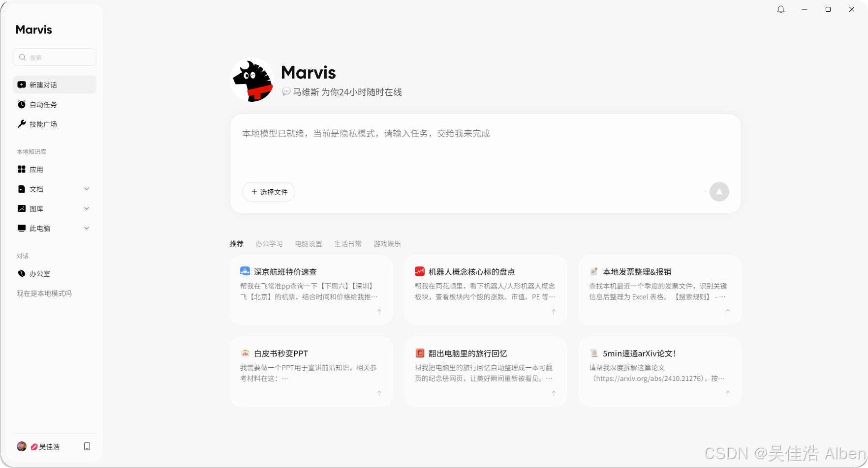
Task: Minimize the Marvis window
Action: click(x=805, y=9)
